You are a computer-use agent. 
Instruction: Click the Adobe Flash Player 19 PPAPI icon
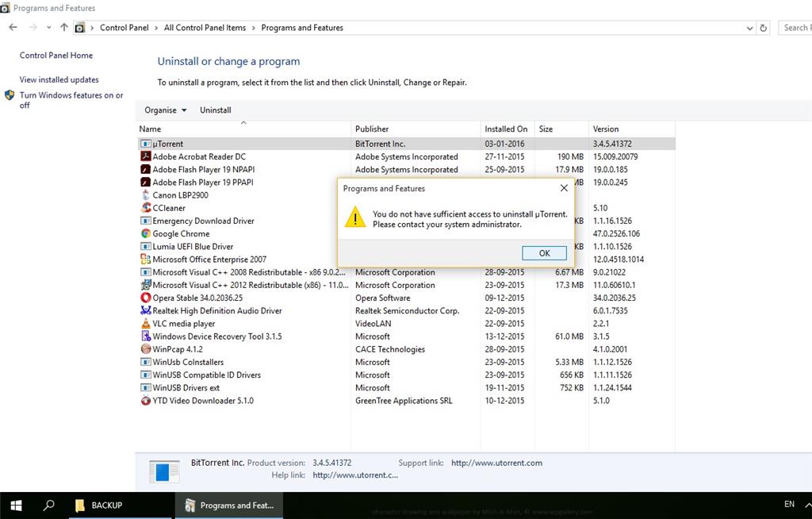[146, 182]
